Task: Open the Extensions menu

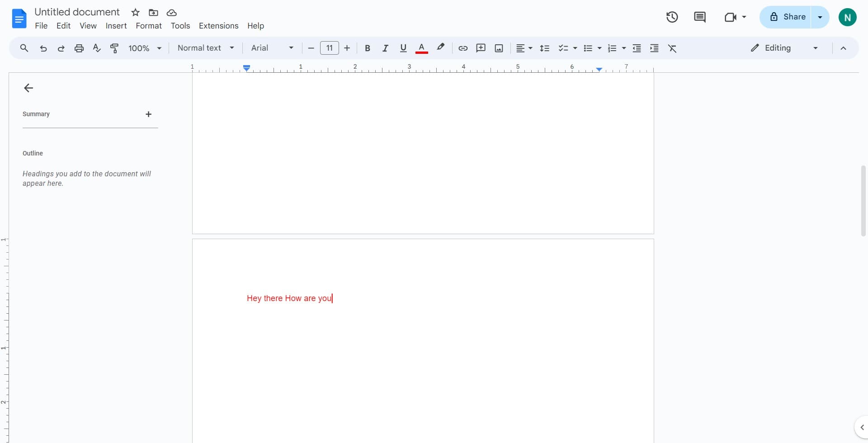Action: coord(218,26)
